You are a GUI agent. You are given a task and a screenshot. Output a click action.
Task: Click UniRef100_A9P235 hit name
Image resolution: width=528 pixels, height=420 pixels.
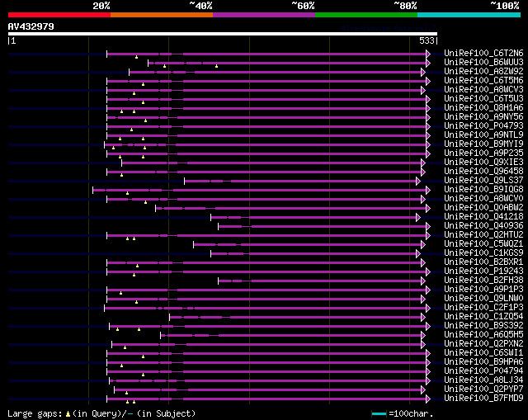point(483,153)
